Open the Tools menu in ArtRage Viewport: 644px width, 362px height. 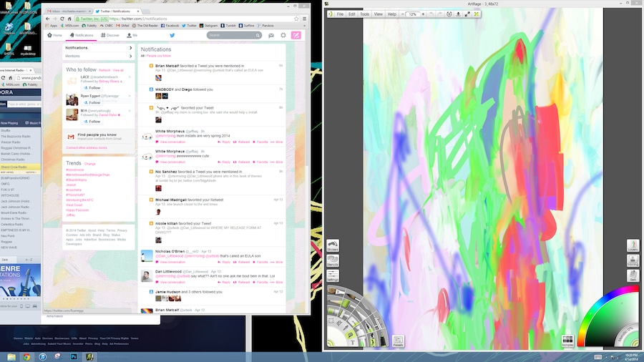364,14
